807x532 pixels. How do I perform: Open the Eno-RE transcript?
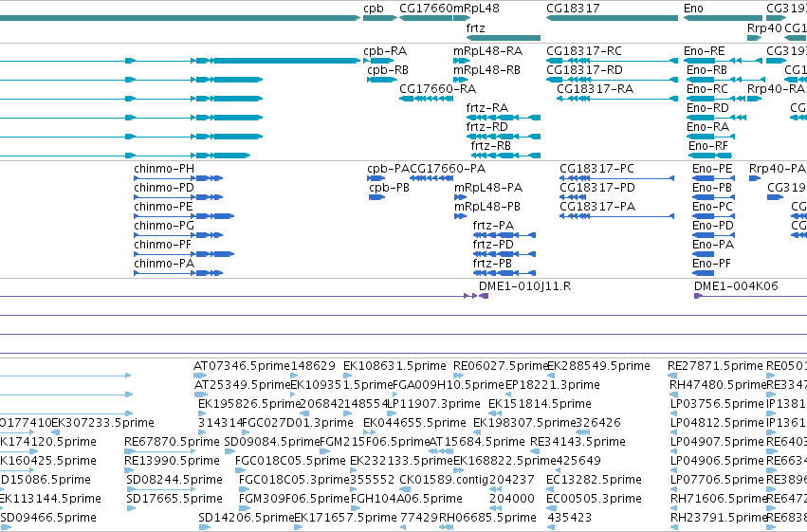point(723,61)
